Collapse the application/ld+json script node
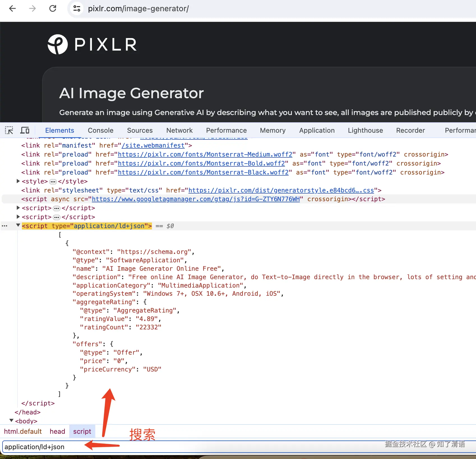Image resolution: width=476 pixels, height=459 pixels. [18, 225]
